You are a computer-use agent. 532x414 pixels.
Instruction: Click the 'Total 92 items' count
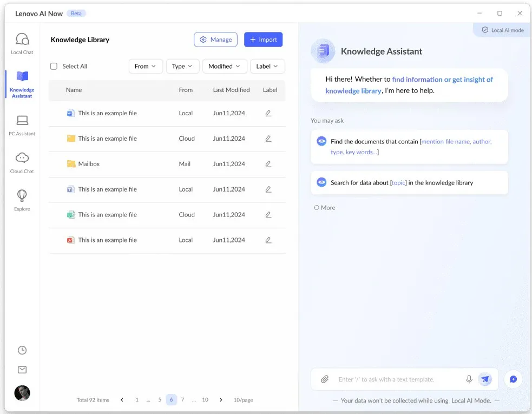pos(93,400)
